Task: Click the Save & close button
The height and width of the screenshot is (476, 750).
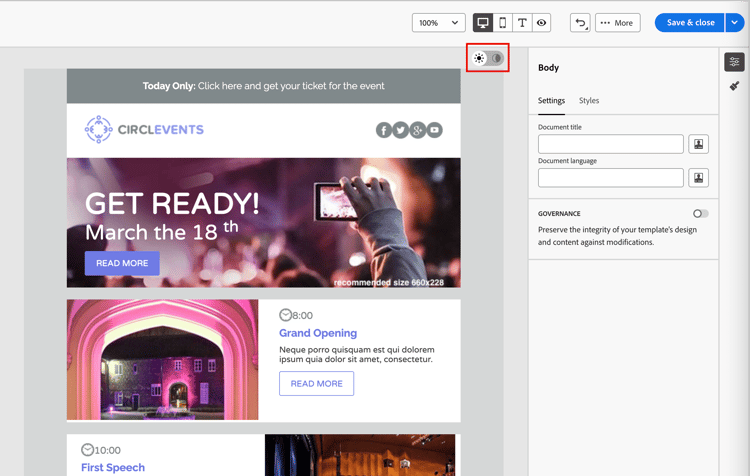Action: coord(690,23)
